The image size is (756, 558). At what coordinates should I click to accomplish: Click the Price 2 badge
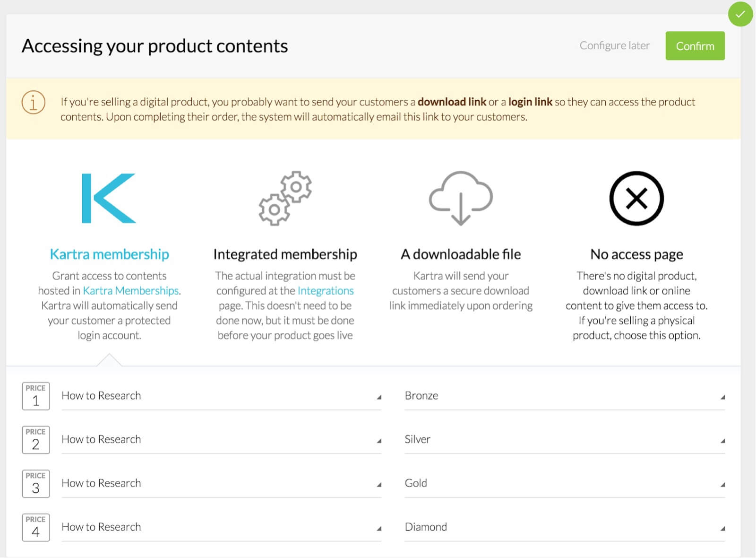[x=36, y=440]
